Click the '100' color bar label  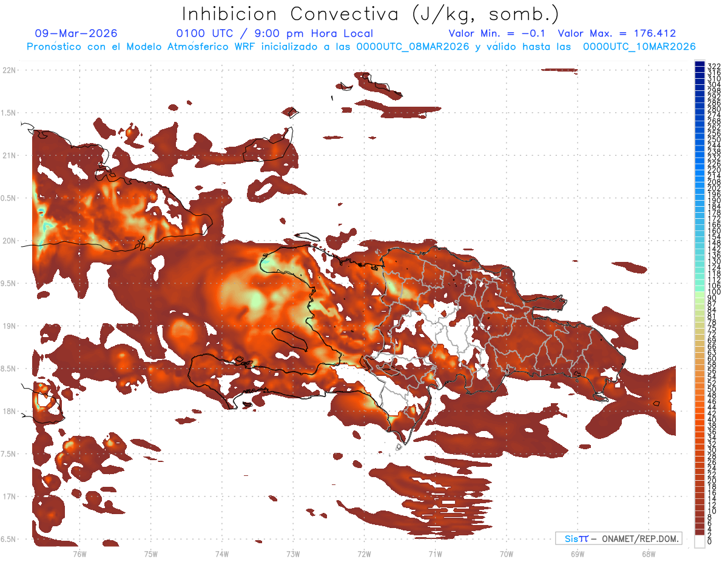(714, 292)
